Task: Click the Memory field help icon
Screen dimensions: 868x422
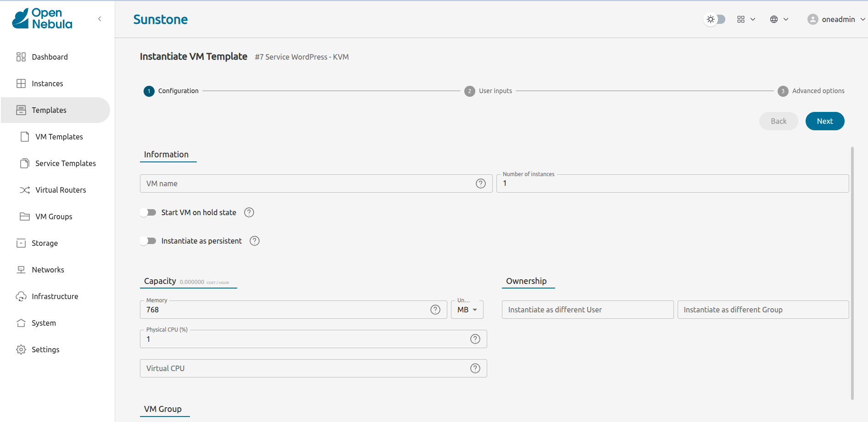Action: (435, 310)
